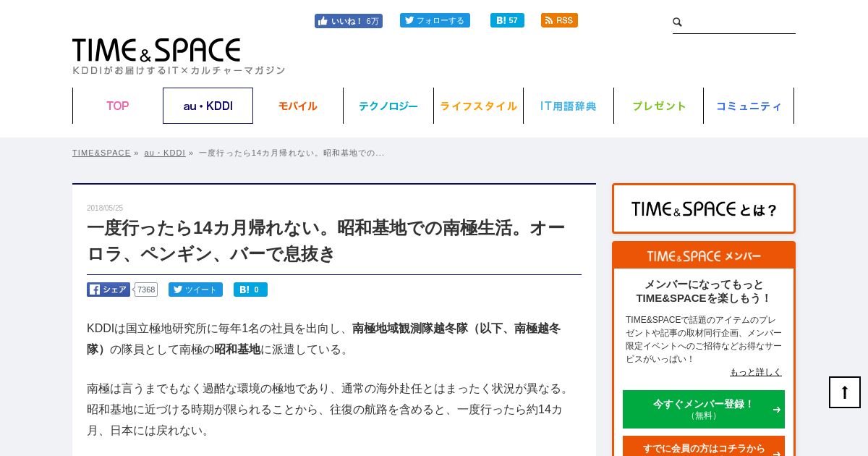Click the もっと詳しく link

756,372
